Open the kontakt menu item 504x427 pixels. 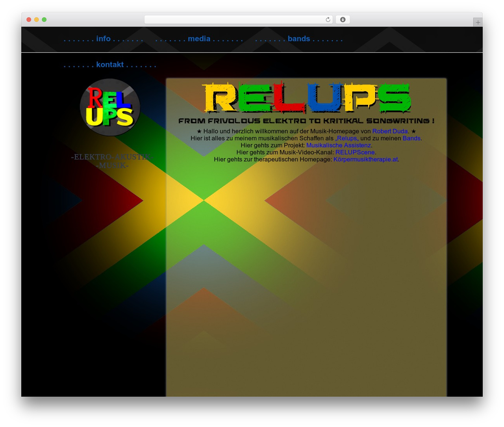(110, 65)
